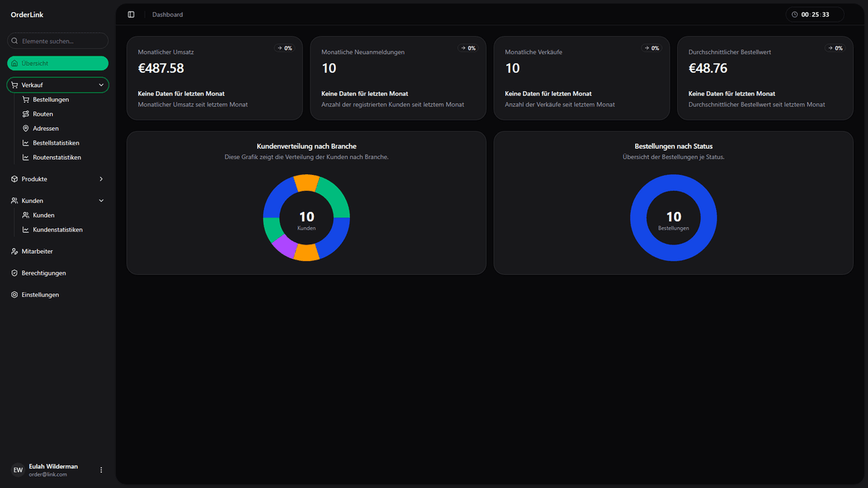The height and width of the screenshot is (488, 868).
Task: Select the Mitarbeiter people icon
Action: [14, 251]
